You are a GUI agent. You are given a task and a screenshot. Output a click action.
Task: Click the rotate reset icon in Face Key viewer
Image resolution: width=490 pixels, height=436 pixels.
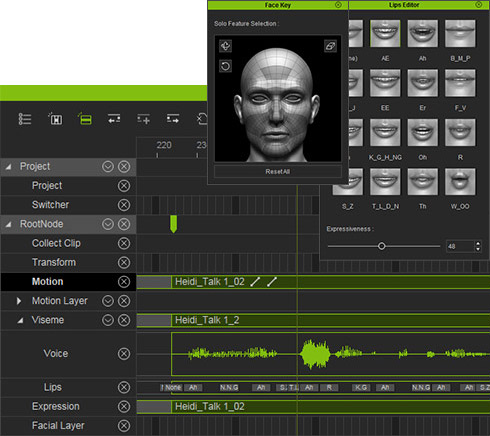tap(225, 66)
